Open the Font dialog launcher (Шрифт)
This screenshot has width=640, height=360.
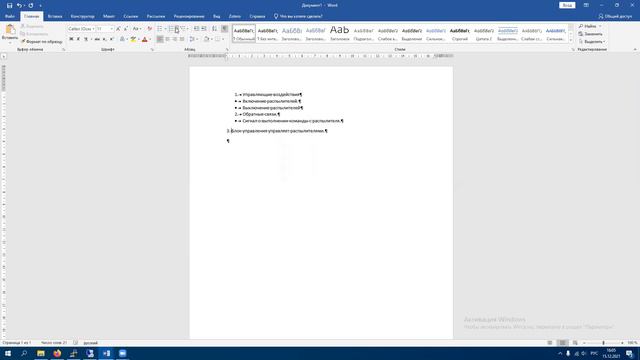click(152, 49)
